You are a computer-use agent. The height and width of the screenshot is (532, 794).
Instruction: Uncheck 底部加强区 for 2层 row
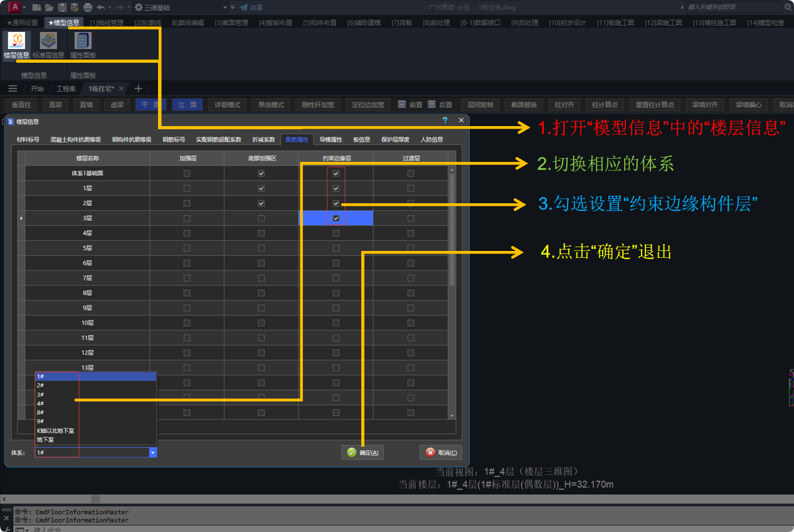(x=262, y=203)
